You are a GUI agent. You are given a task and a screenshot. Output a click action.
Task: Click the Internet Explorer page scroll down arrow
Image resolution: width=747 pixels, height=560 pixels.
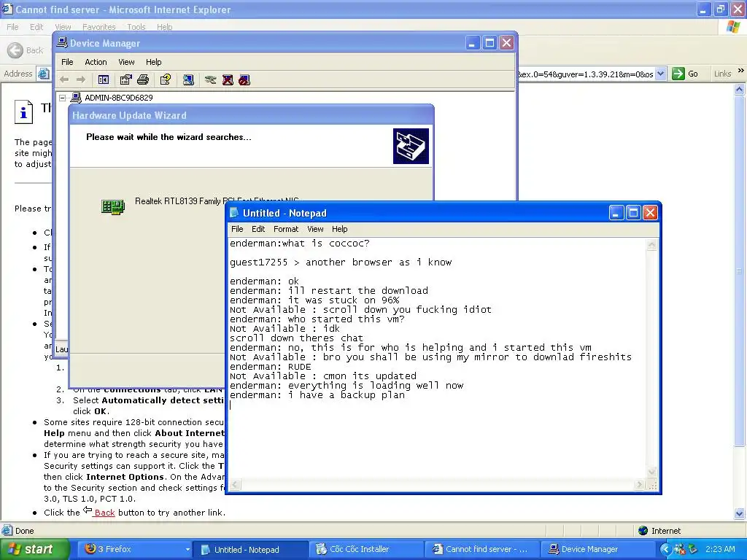[x=740, y=513]
